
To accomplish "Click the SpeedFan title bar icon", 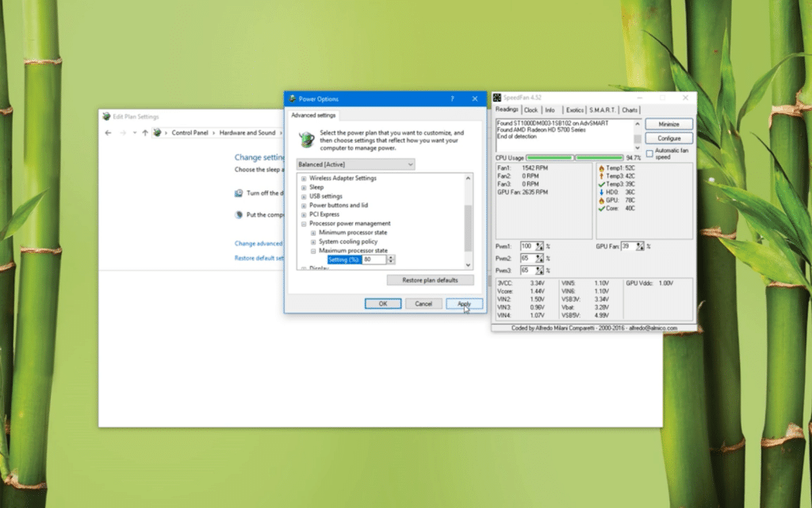I will [x=497, y=98].
